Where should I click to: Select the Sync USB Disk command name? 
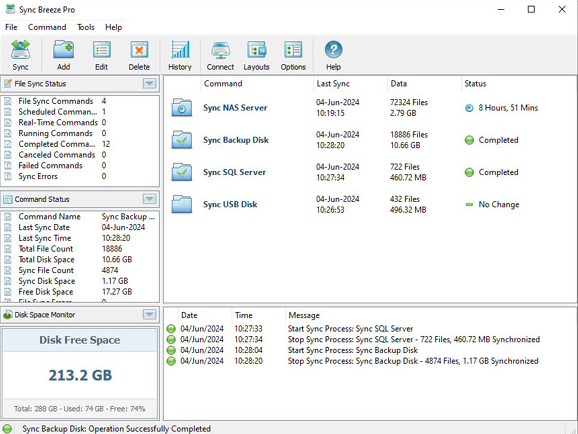coord(230,204)
